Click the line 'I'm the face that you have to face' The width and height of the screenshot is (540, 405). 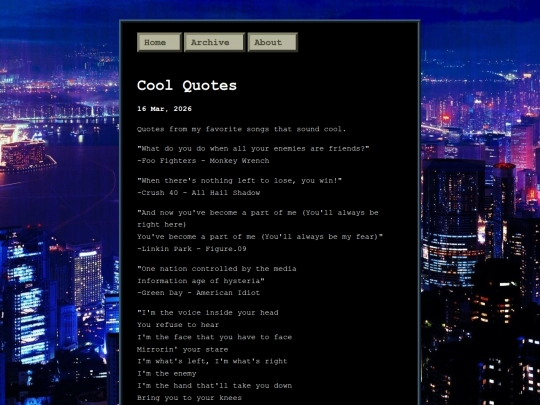click(215, 337)
